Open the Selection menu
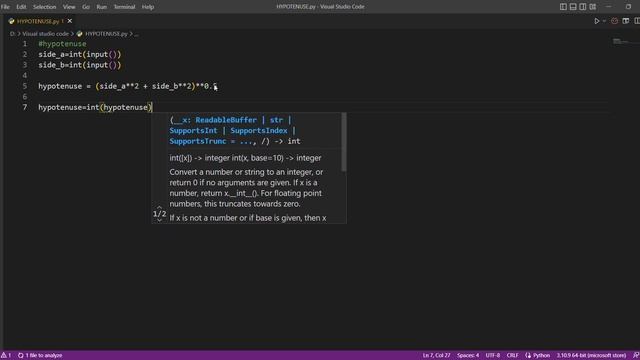This screenshot has height=360, width=640. click(44, 7)
